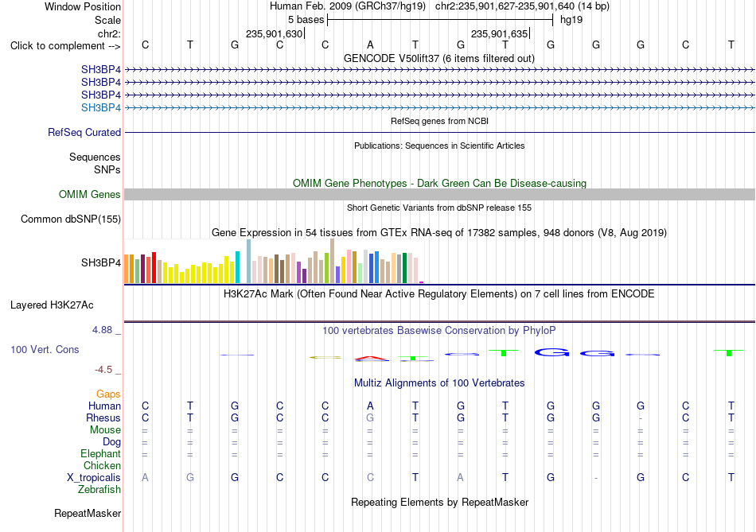The height and width of the screenshot is (532, 756).
Task: Click the '5 bases' scale label
Action: [x=306, y=20]
